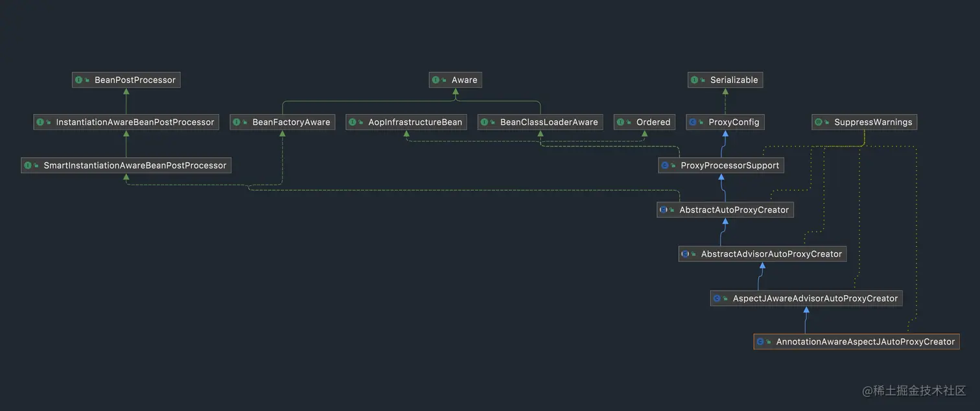980x411 pixels.
Task: Select the AbstractAdvisorAutoProxyCreator node
Action: click(762, 254)
